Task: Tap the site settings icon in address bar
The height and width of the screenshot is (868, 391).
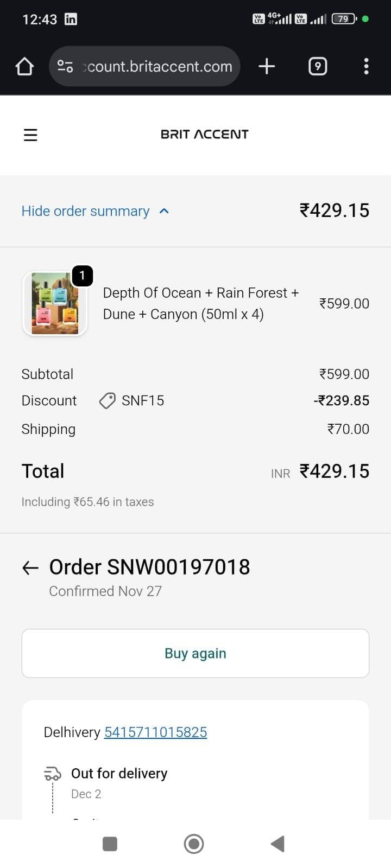Action: [x=65, y=66]
